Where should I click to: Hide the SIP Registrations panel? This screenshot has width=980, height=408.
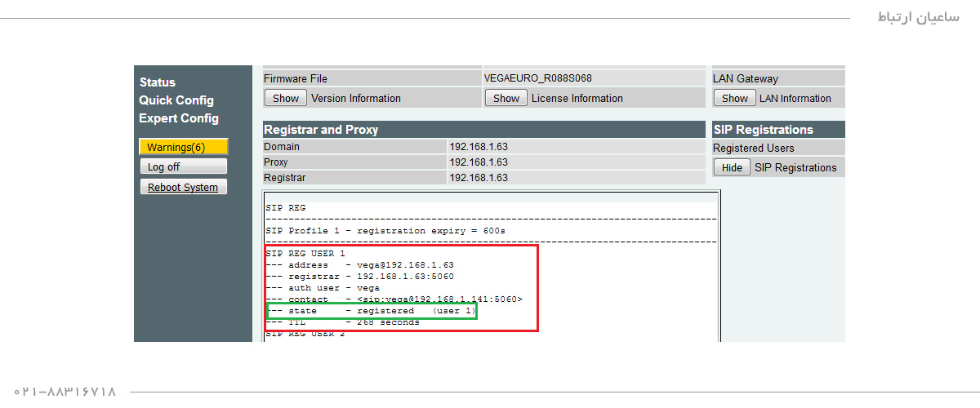pos(732,168)
